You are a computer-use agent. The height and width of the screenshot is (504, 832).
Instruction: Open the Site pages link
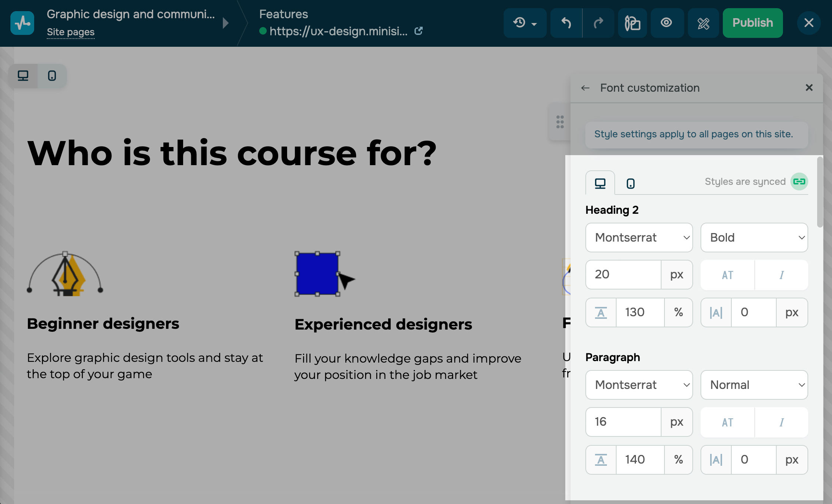click(71, 32)
